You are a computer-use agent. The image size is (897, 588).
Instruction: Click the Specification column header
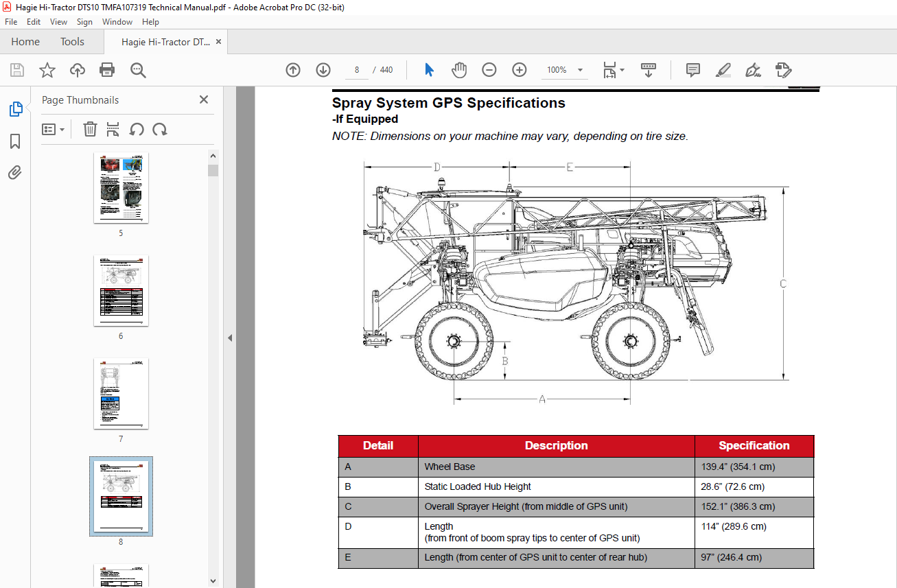[x=754, y=446]
